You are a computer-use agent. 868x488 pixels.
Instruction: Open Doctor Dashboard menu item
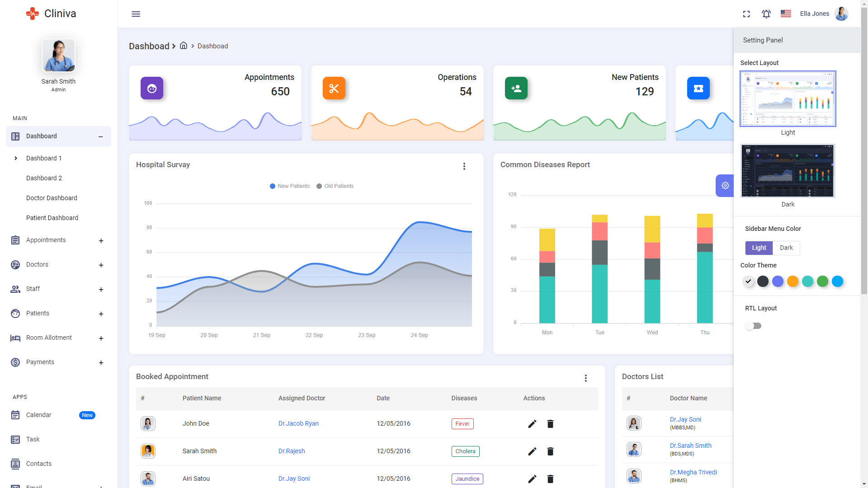point(52,198)
